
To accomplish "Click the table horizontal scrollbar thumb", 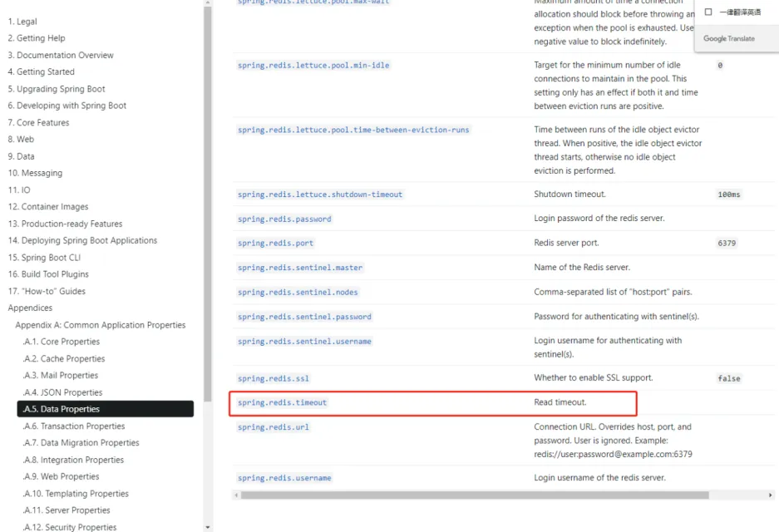I will (475, 495).
